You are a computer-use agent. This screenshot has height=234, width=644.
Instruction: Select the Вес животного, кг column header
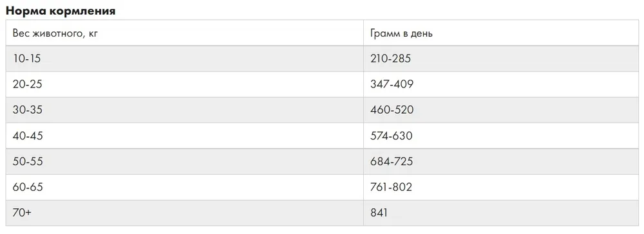[x=185, y=33]
